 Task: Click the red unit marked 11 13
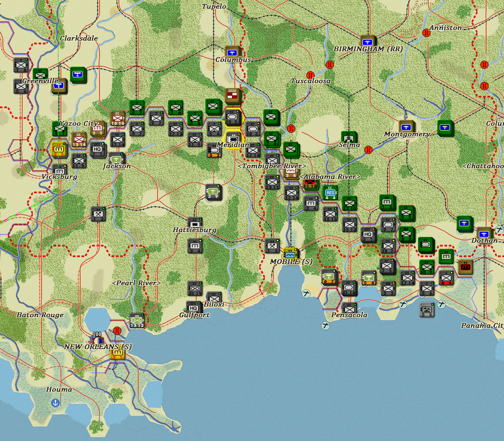(310, 183)
